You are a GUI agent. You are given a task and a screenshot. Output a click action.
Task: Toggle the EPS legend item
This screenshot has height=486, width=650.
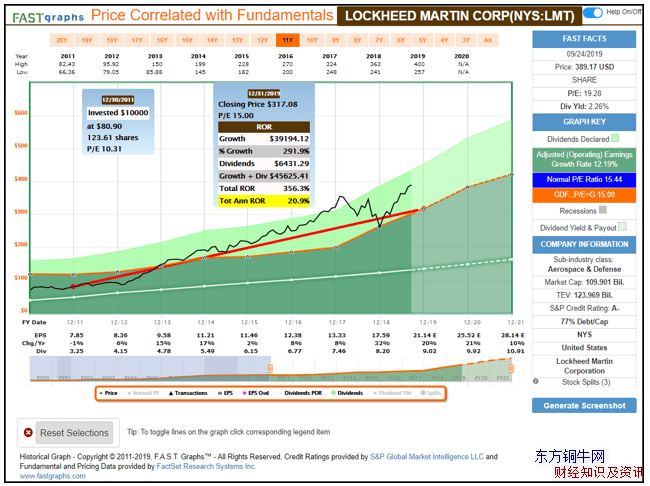point(226,393)
